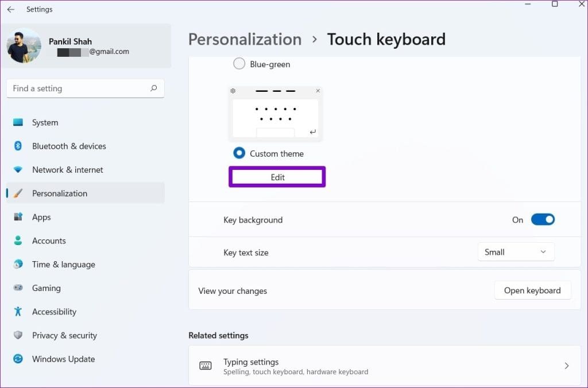Image resolution: width=588 pixels, height=388 pixels.
Task: Click the touch keyboard theme preview thumbnail
Action: pyautogui.click(x=276, y=114)
